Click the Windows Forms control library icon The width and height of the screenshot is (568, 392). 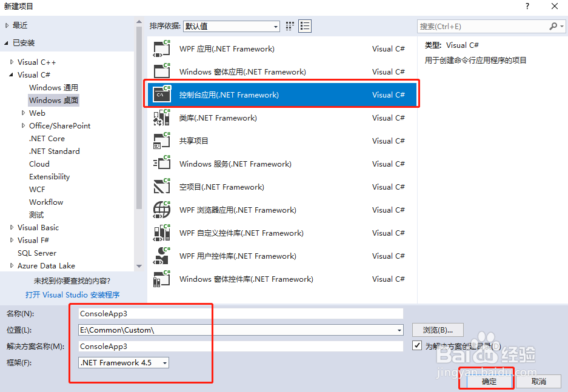point(162,279)
